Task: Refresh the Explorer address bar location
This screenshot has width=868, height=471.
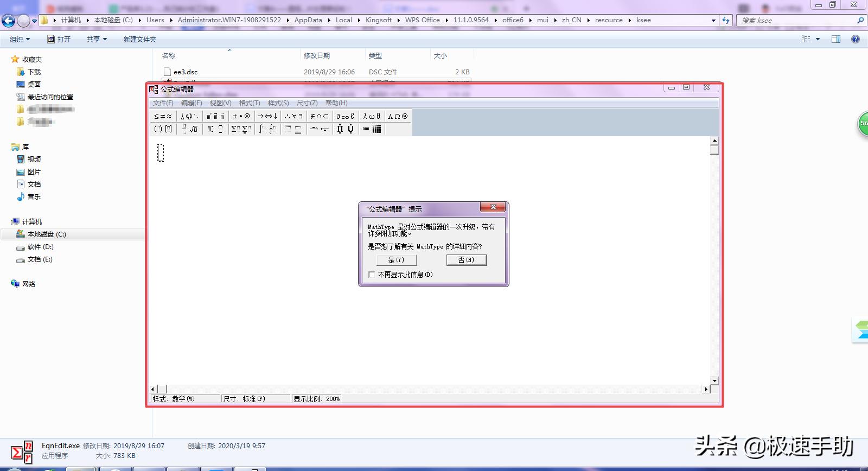Action: coord(726,20)
